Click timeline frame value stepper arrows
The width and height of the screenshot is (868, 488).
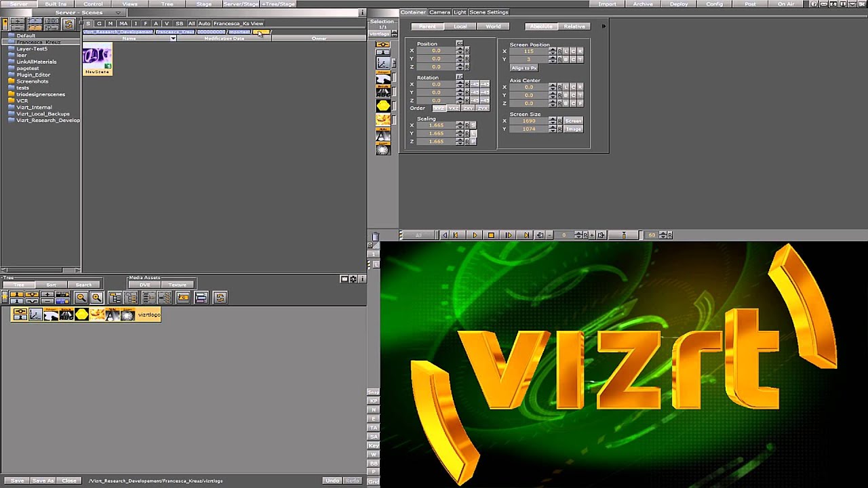578,235
